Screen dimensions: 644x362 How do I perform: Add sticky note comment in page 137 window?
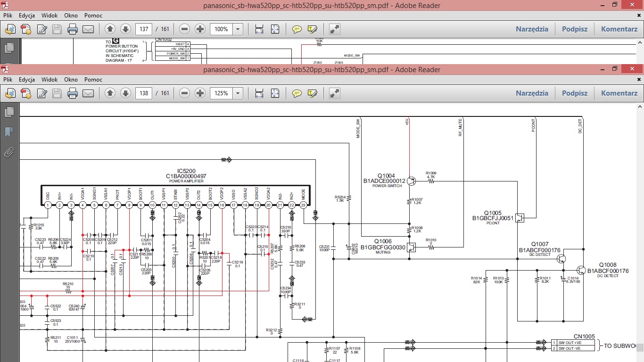(297, 29)
